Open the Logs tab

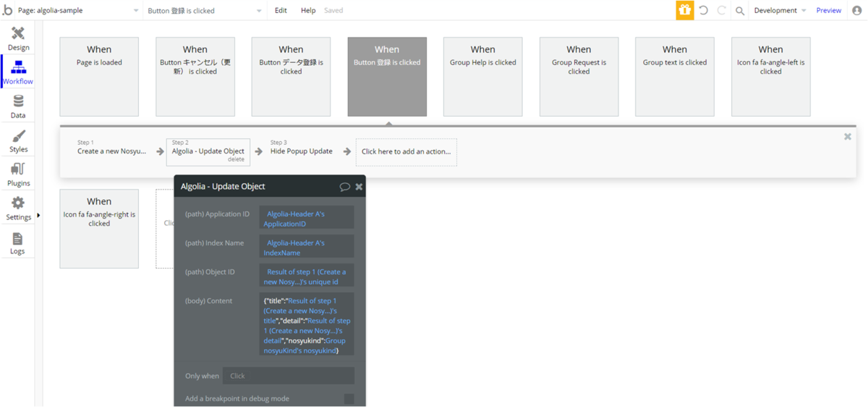tap(18, 243)
